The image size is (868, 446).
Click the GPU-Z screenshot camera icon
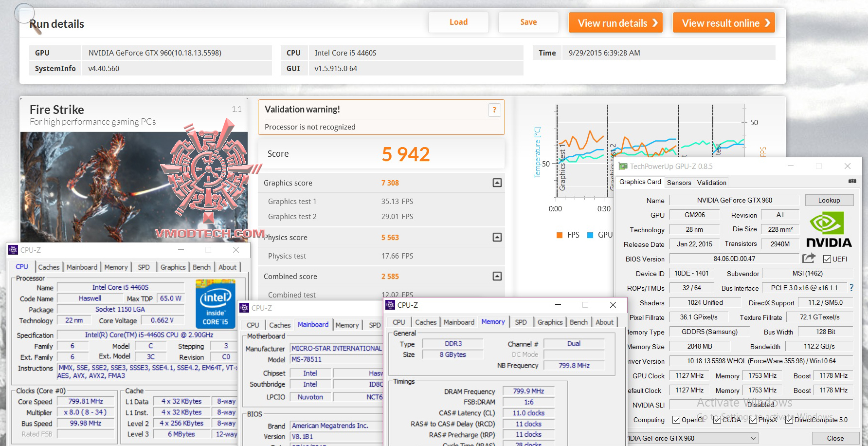pos(852,181)
